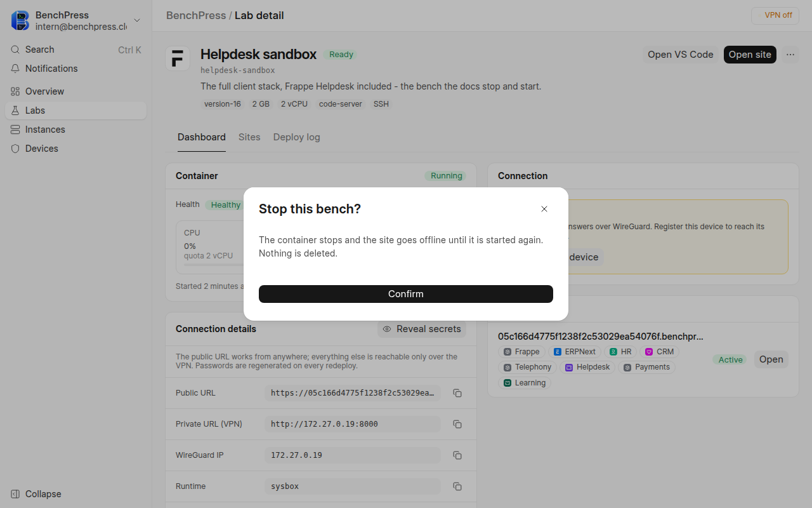Viewport: 812px width, 508px height.
Task: Click the Helpdesk app tag
Action: click(587, 367)
